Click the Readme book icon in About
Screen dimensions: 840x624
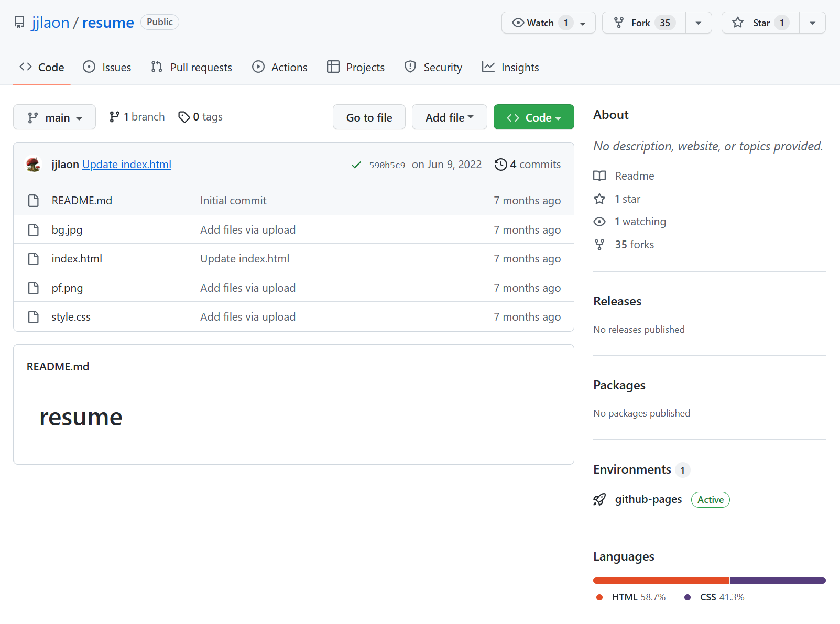tap(599, 176)
